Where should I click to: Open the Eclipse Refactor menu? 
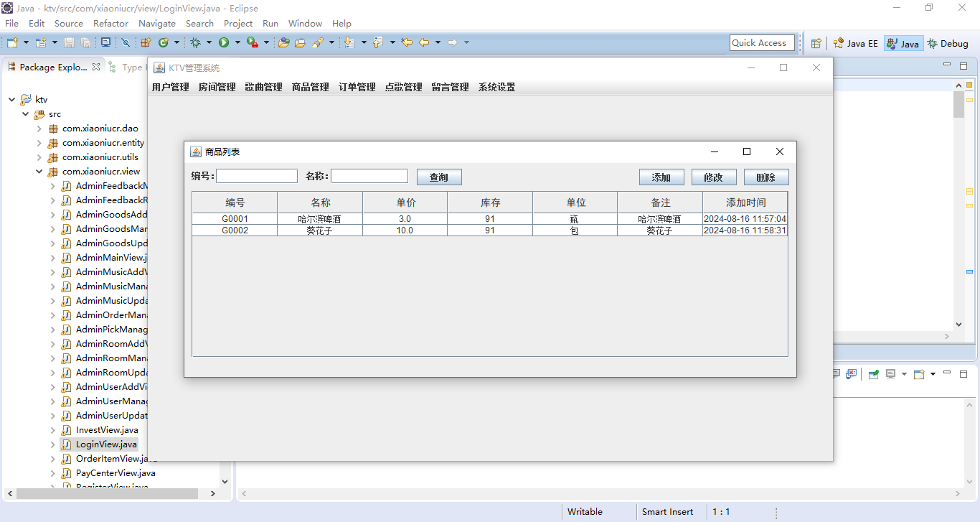pos(110,23)
